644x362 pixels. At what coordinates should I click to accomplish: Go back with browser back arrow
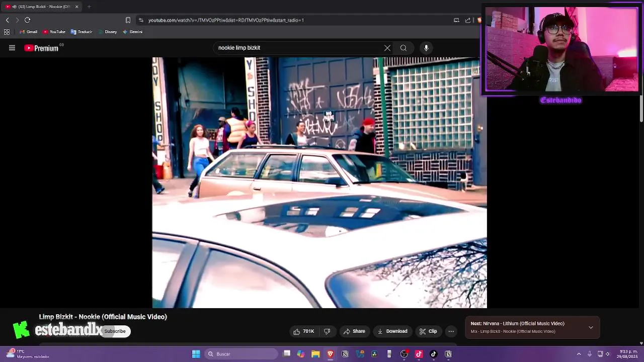pos(7,20)
